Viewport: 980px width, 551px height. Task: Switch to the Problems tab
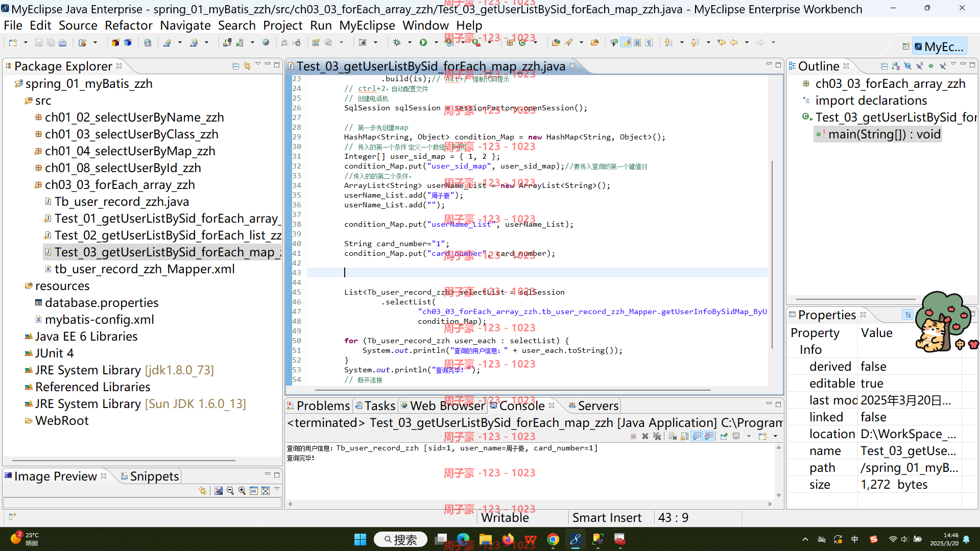coord(319,406)
